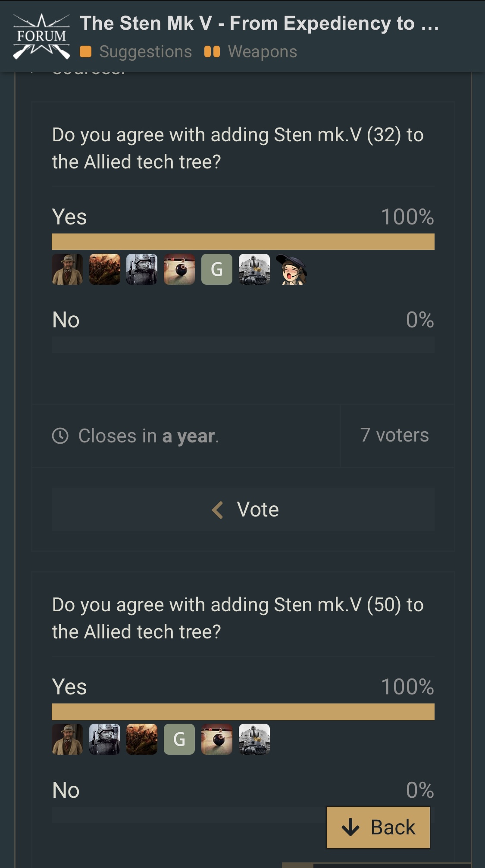
Task: Click the second poll's Yes result bar
Action: 243,712
